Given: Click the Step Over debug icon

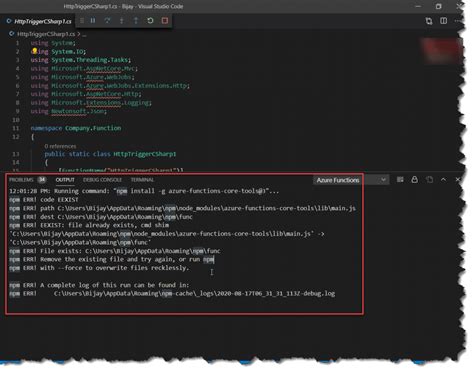Looking at the screenshot, I should click(107, 21).
